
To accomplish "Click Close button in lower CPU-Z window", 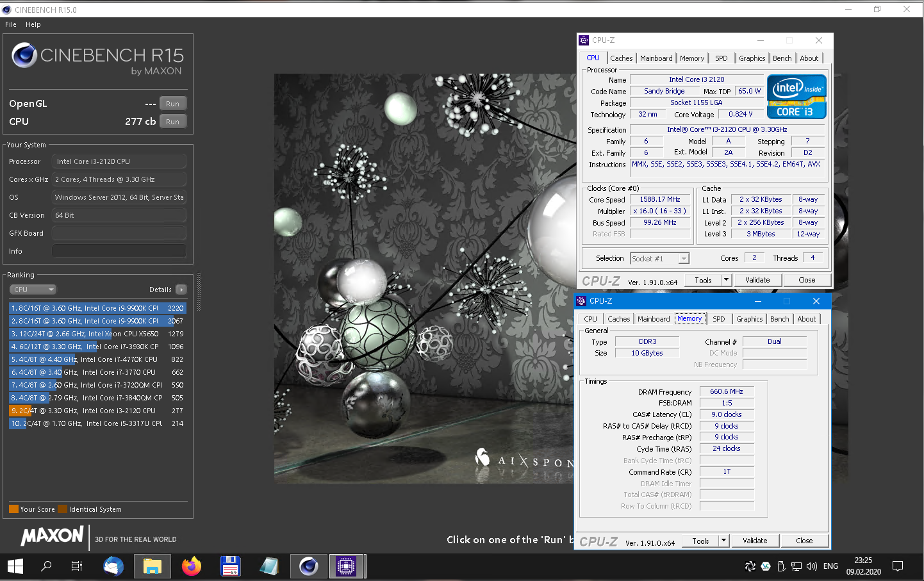I will (804, 541).
